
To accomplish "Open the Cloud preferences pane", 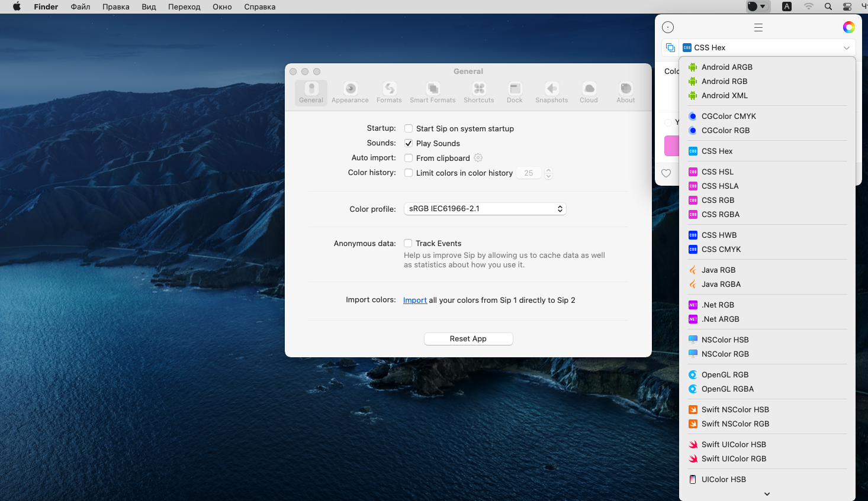I will coord(589,93).
